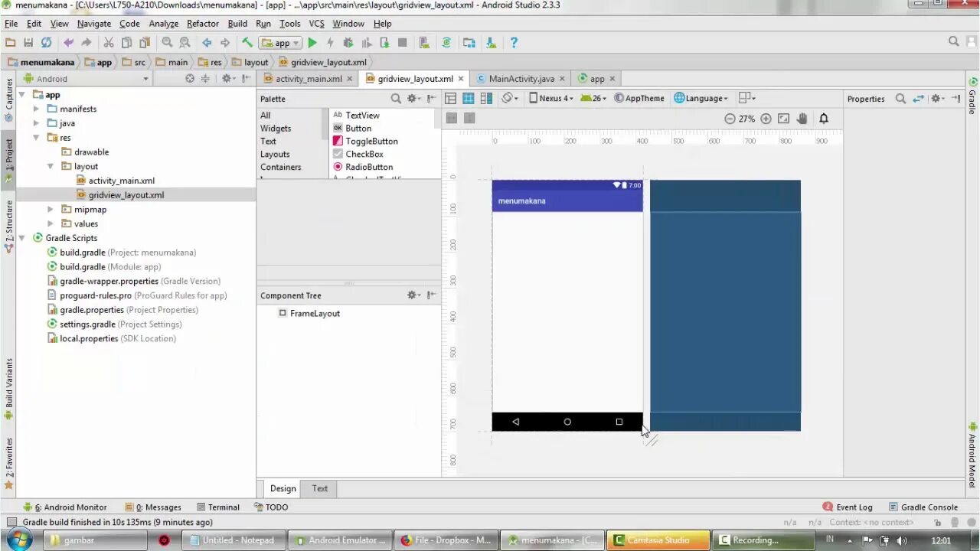
Task: Click the Cut scissors icon
Action: [x=109, y=43]
